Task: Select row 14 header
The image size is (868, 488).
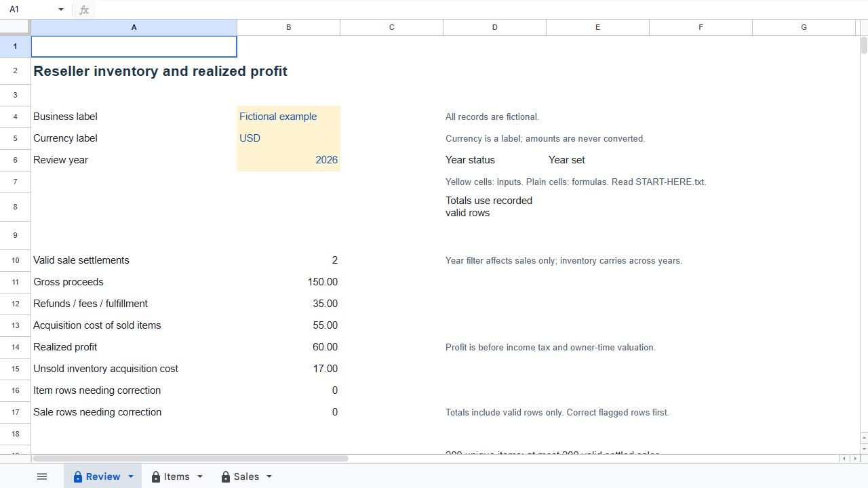Action: (x=15, y=347)
